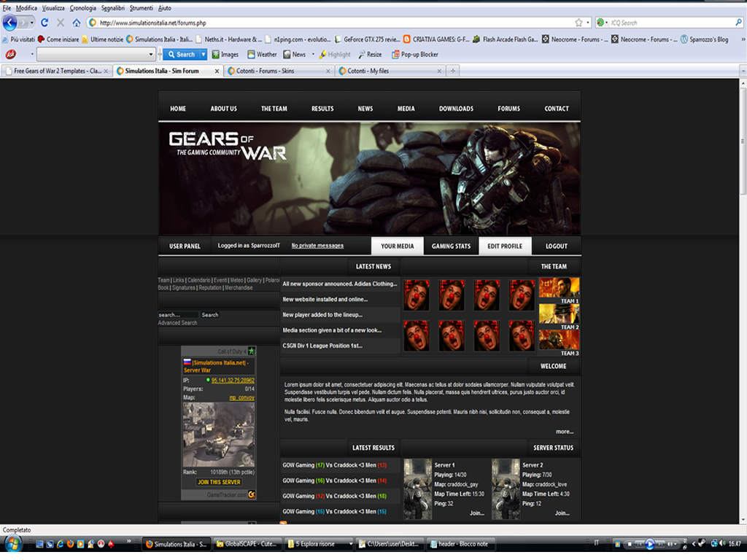Open the DOWNLOADS navigation item
The width and height of the screenshot is (747, 560).
click(456, 109)
